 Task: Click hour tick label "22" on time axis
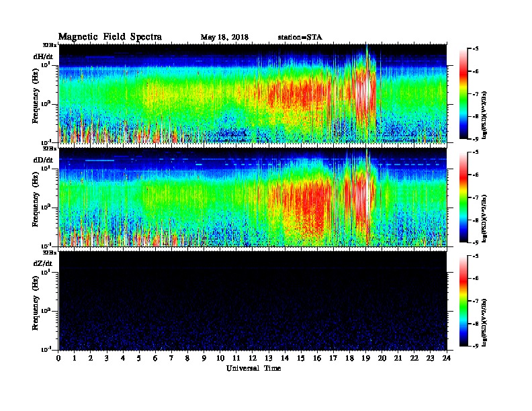tap(414, 358)
